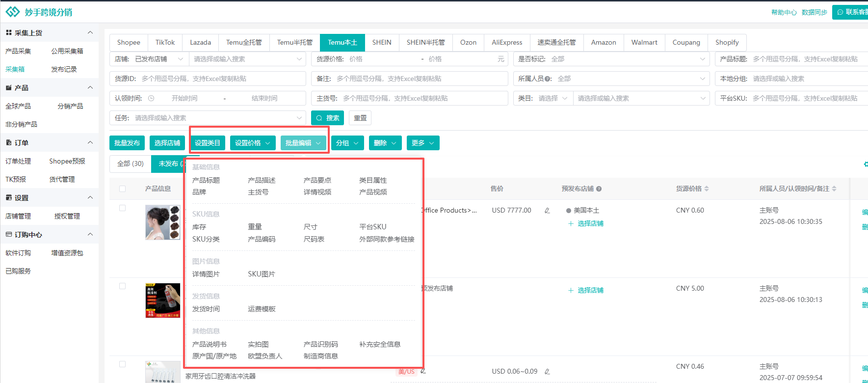Click the 货源ID input field
Screen dimensions: 868x383
click(x=221, y=79)
